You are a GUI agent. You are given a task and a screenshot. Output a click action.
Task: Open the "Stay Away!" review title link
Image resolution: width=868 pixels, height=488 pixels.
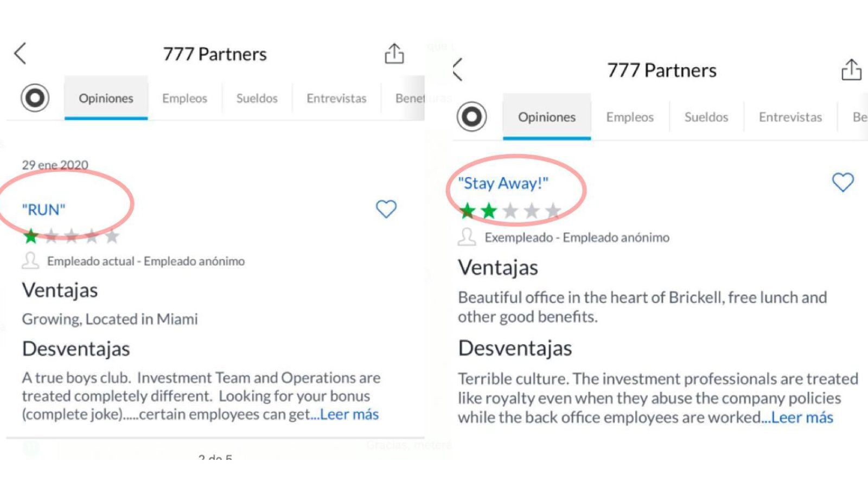tap(503, 183)
